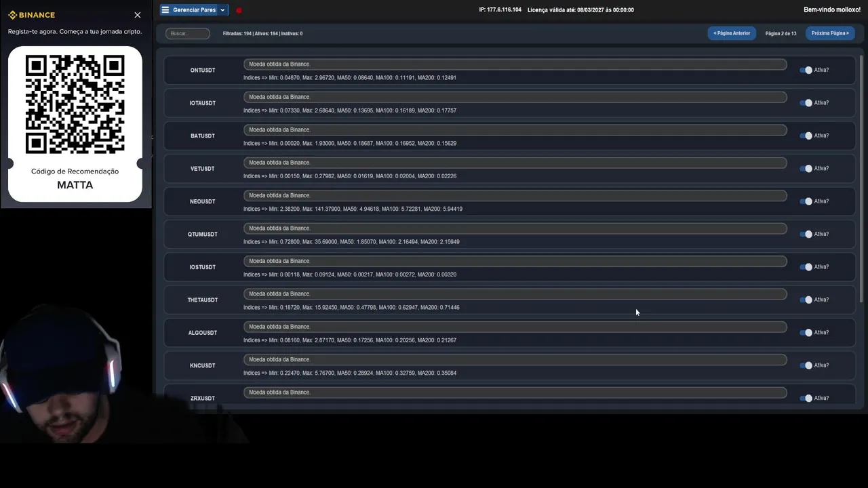Screen dimensions: 868x488
Task: Select the IOTAUSDT pair label
Action: pos(203,103)
